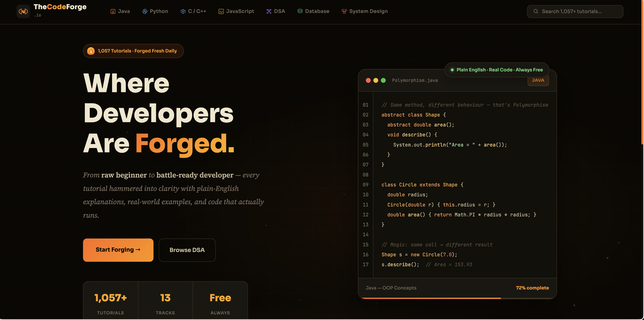
Task: Select the Java icon in the navbar
Action: [113, 11]
